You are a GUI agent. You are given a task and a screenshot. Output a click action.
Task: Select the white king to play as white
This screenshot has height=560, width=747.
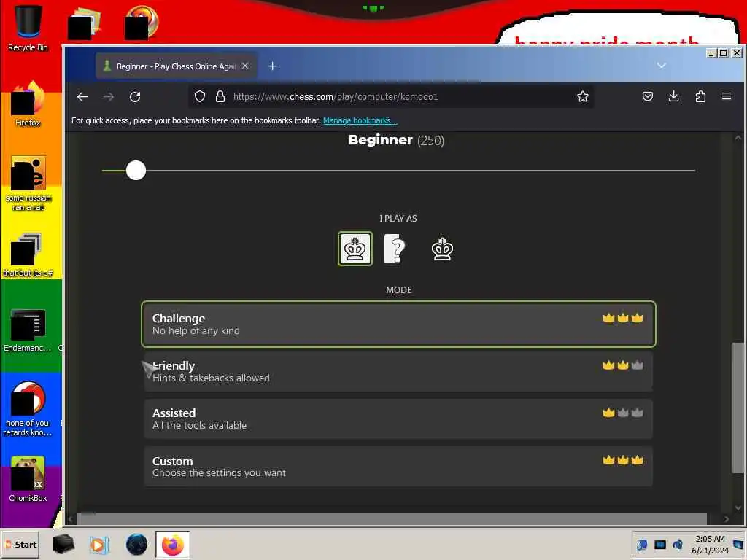point(355,249)
